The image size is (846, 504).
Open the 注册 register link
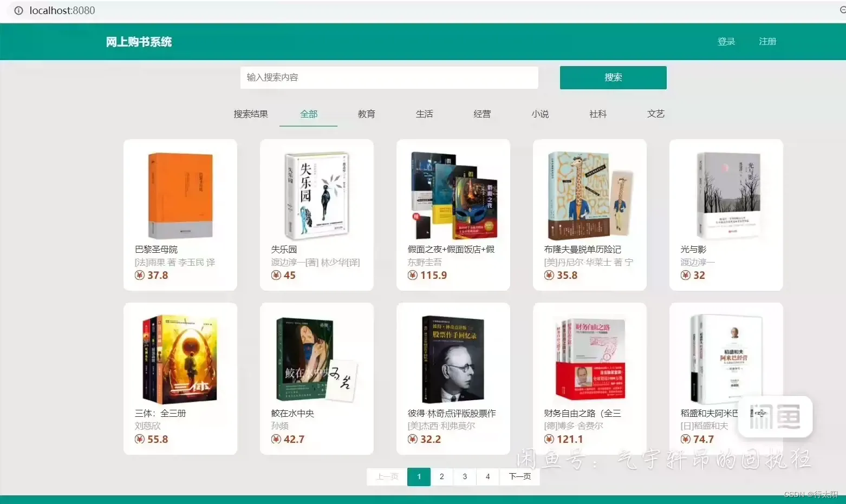click(x=767, y=42)
